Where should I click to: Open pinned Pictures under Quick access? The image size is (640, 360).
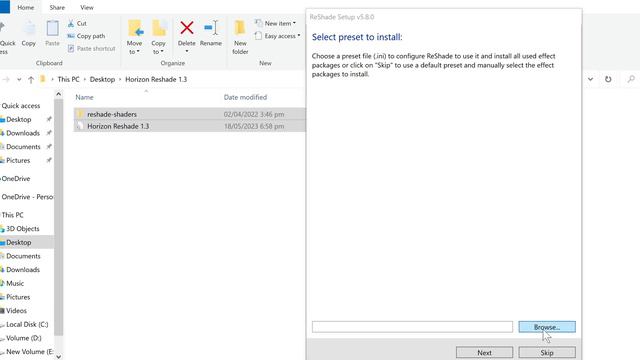tap(18, 160)
